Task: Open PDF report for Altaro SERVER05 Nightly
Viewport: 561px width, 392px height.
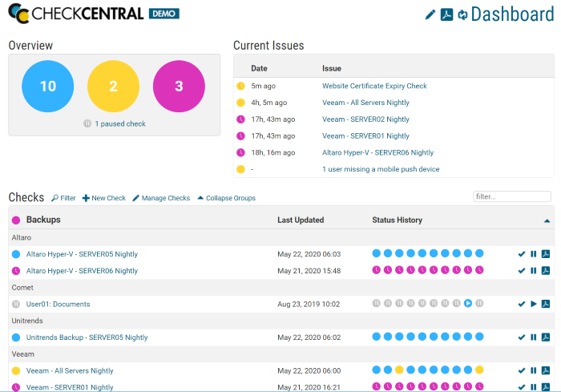Action: pyautogui.click(x=546, y=254)
